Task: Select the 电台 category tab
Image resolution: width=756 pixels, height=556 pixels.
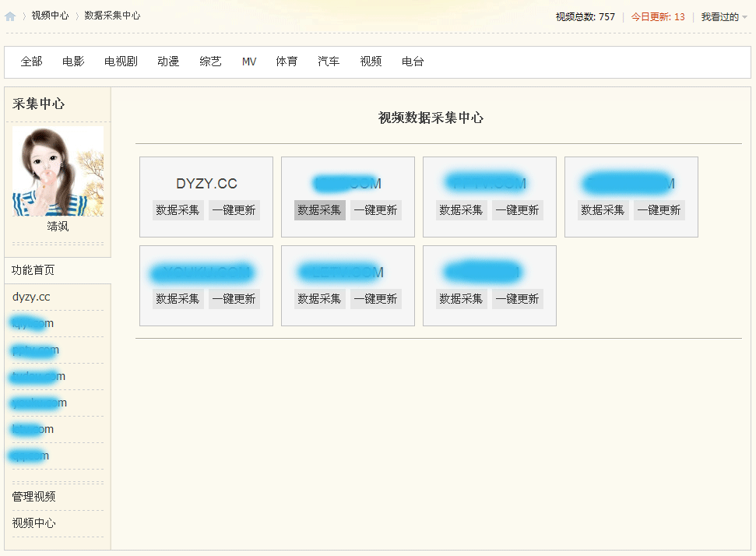Action: point(413,62)
